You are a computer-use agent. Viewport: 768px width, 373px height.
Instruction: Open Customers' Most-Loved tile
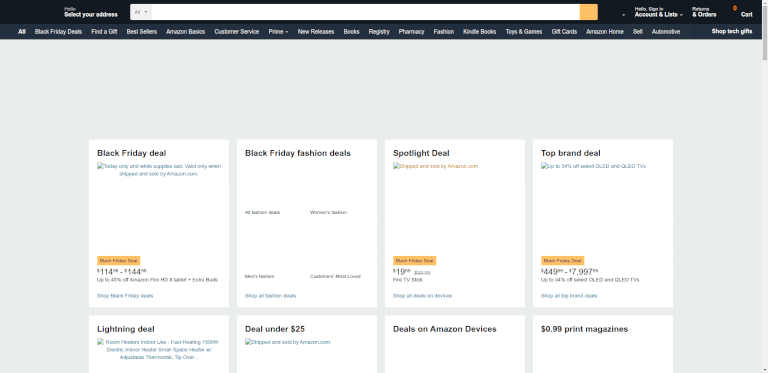click(335, 277)
